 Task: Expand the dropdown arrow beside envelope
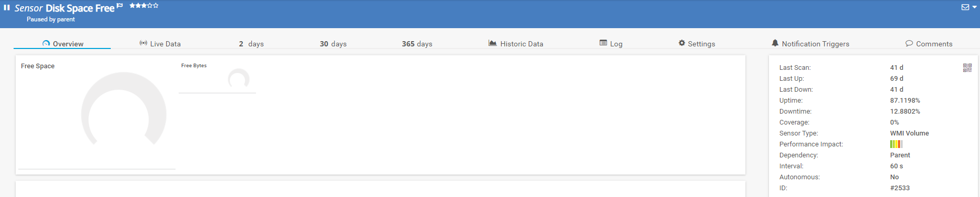974,7
